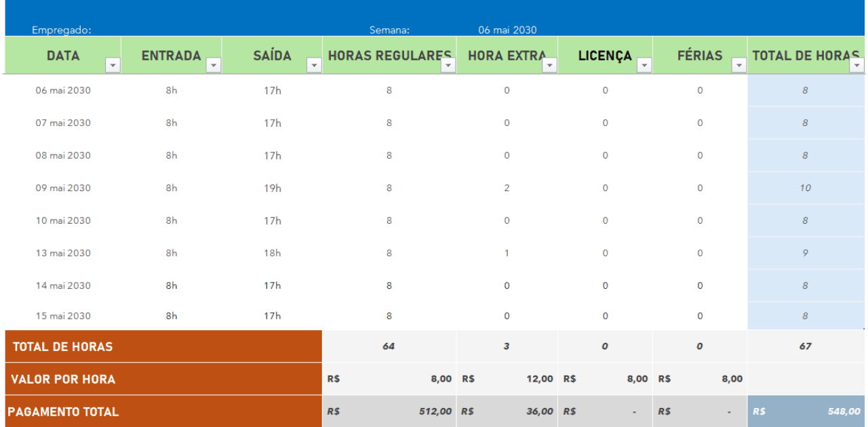Click the hourly rate "R$ 8,00" under HORAS REGULARES
Viewport: 868px width, 427px height.
tap(389, 379)
